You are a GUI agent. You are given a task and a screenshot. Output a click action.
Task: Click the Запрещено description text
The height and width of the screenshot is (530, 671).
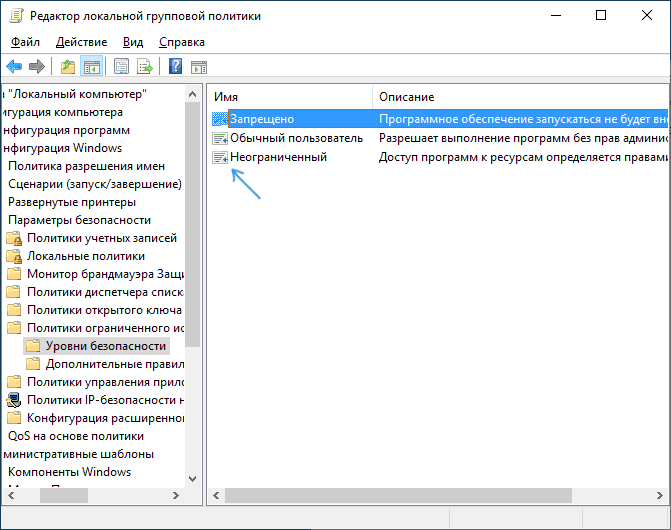(x=523, y=119)
